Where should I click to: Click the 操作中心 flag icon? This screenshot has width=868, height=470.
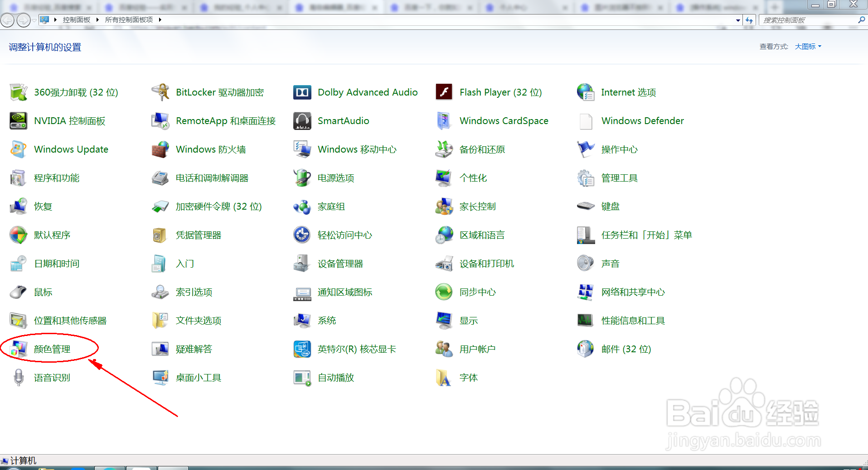coord(586,149)
